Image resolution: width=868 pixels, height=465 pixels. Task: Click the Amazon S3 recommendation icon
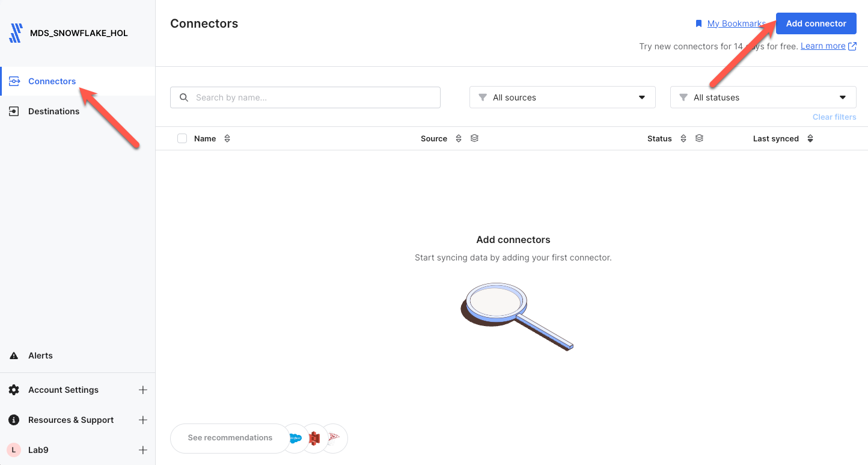pos(314,439)
